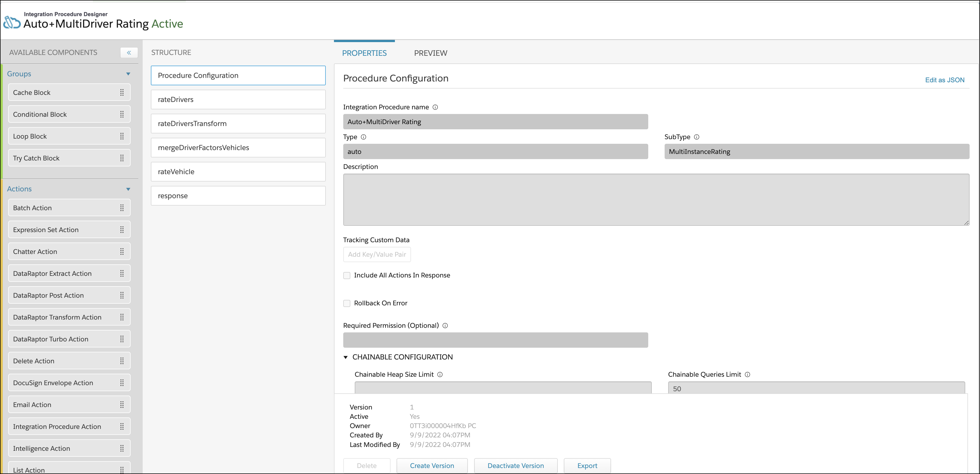Click the Loop Block component label

(x=30, y=136)
